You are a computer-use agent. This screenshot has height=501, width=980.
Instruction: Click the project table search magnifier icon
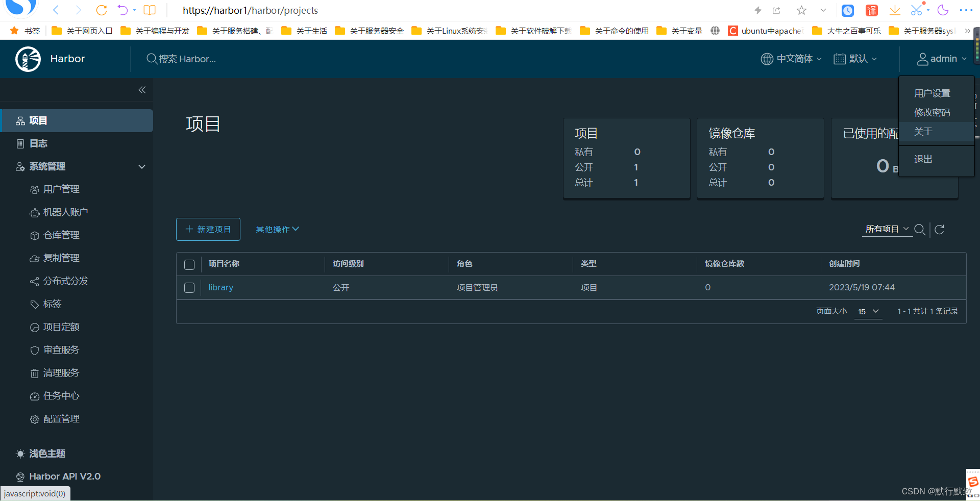(920, 230)
